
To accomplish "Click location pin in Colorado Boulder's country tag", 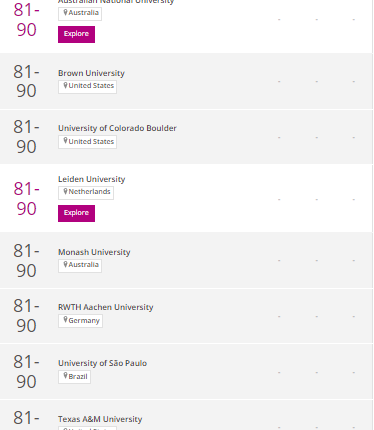I will click(65, 141).
